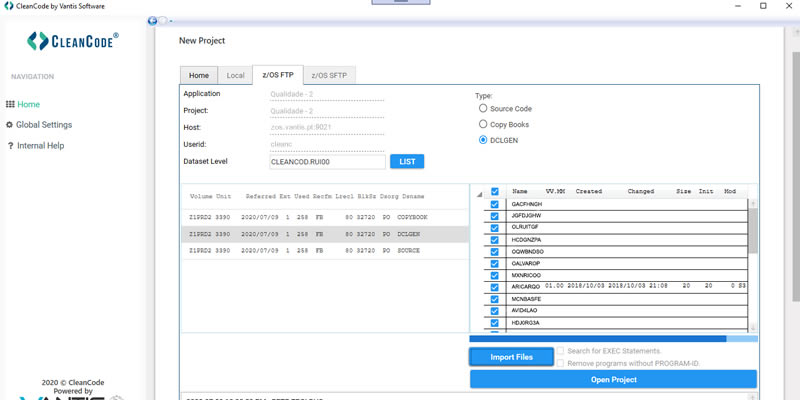Click the Import Files button

(x=512, y=357)
